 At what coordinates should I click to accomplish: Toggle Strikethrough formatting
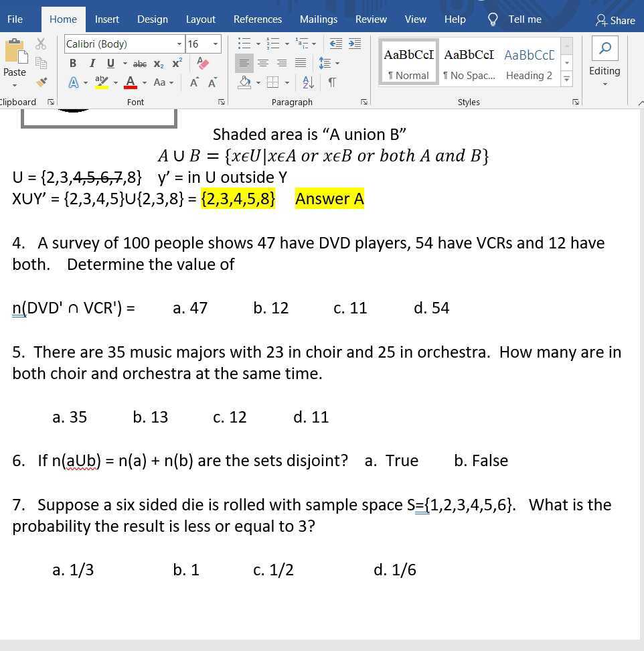140,64
